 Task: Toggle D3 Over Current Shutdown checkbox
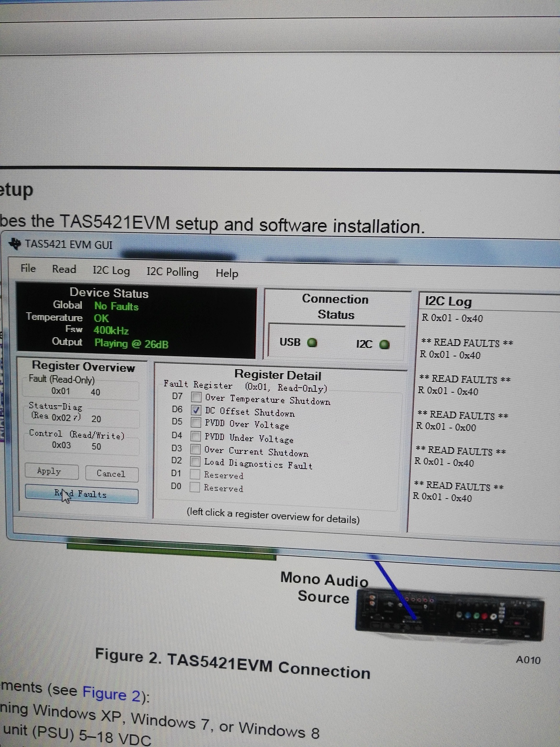click(x=195, y=449)
